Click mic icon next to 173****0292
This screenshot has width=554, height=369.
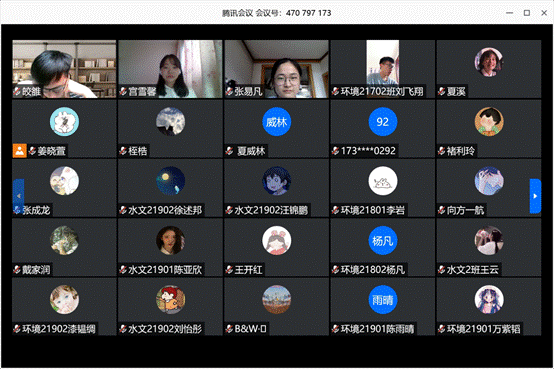coord(335,151)
